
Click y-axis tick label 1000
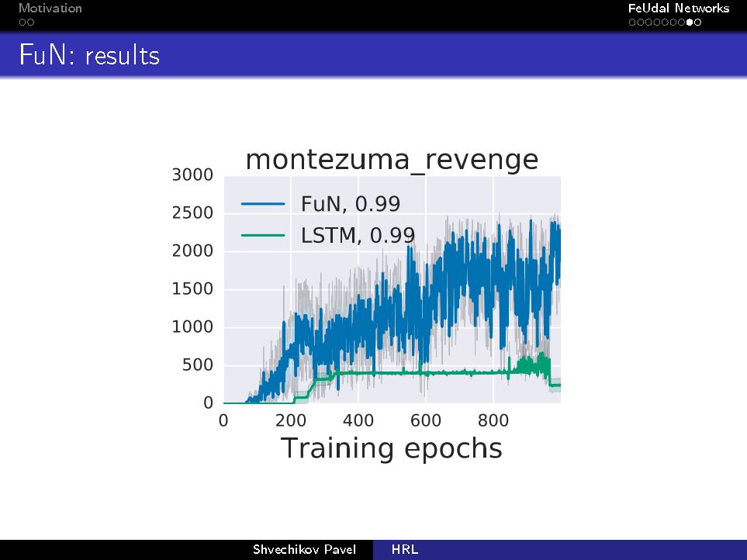(192, 327)
